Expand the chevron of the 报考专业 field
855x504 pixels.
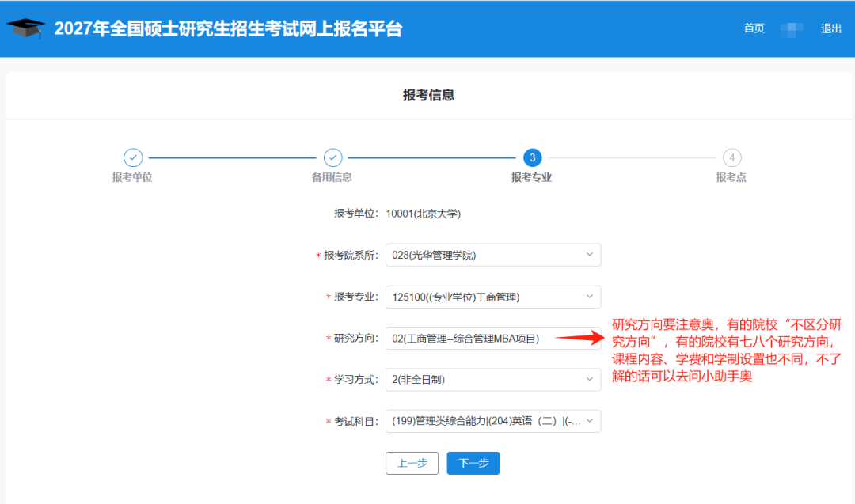590,297
